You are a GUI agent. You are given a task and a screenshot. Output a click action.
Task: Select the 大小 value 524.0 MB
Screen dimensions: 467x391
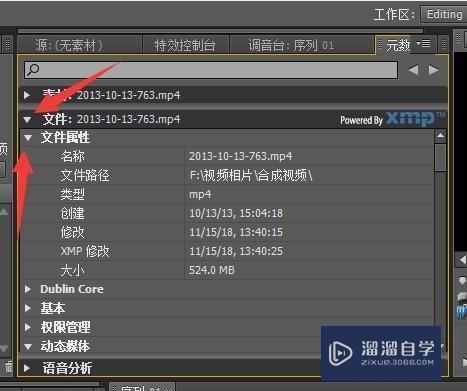click(212, 270)
